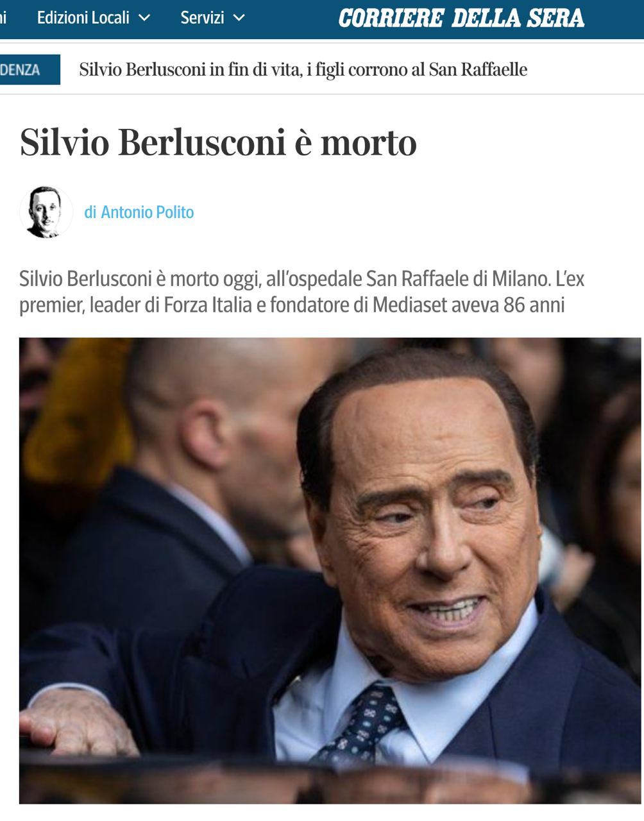
Task: Click 'San Raffaele di Milano' in the summary
Action: click(457, 279)
